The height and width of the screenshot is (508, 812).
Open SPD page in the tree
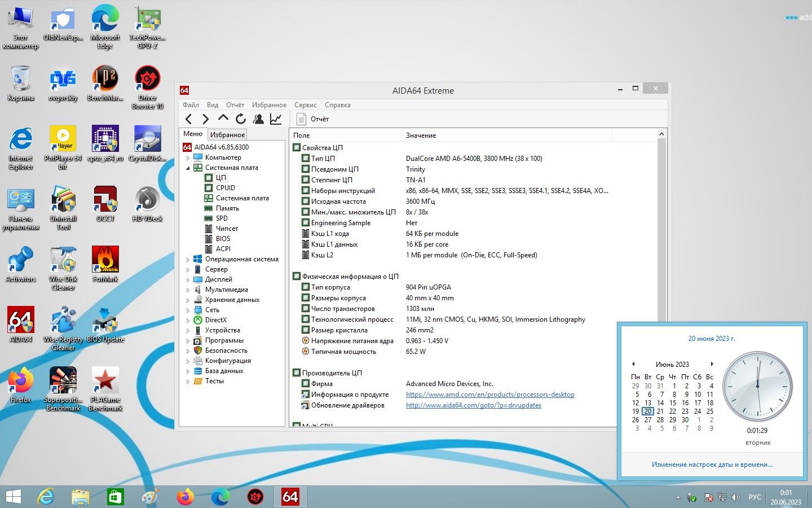click(222, 218)
